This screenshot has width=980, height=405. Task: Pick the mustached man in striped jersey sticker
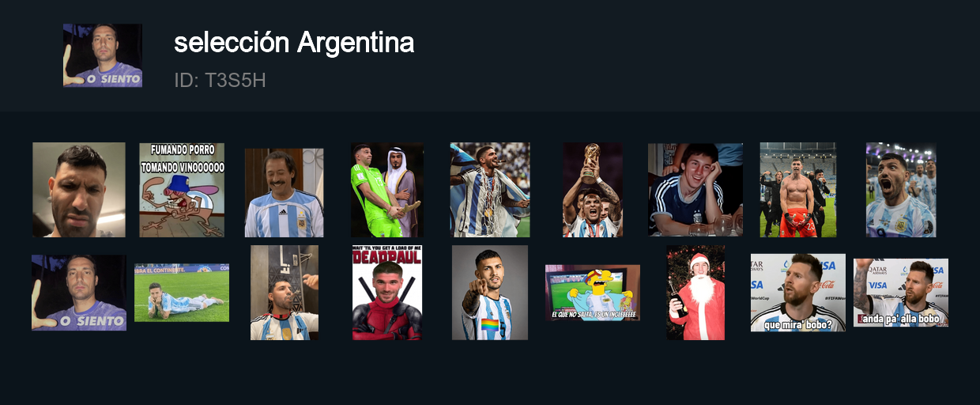[284, 193]
